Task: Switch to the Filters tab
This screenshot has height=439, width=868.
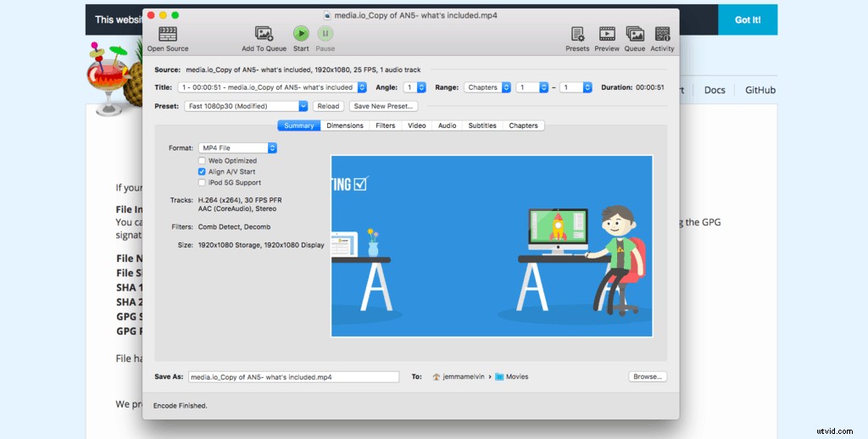Action: point(386,125)
